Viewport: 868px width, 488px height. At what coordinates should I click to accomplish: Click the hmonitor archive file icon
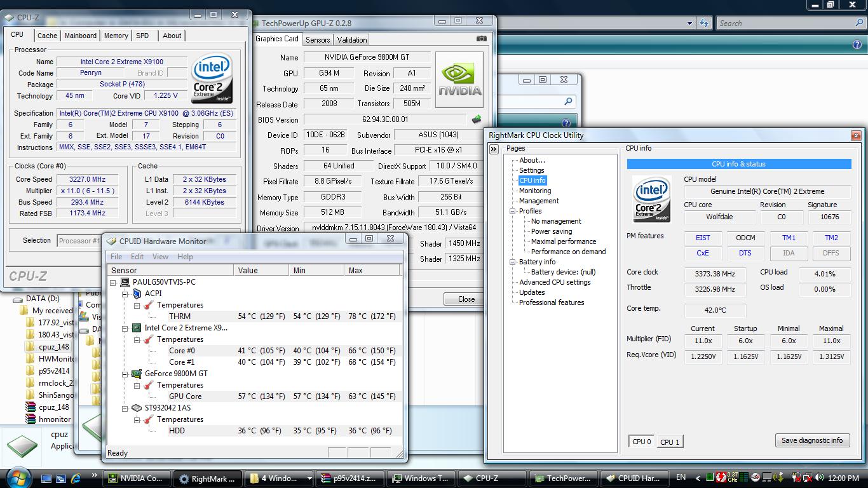pos(31,419)
